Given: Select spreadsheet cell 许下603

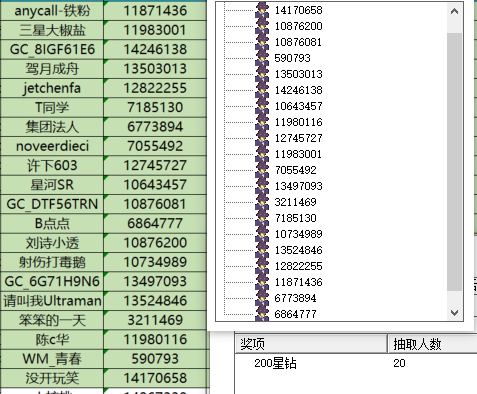Looking at the screenshot, I should [x=52, y=165].
